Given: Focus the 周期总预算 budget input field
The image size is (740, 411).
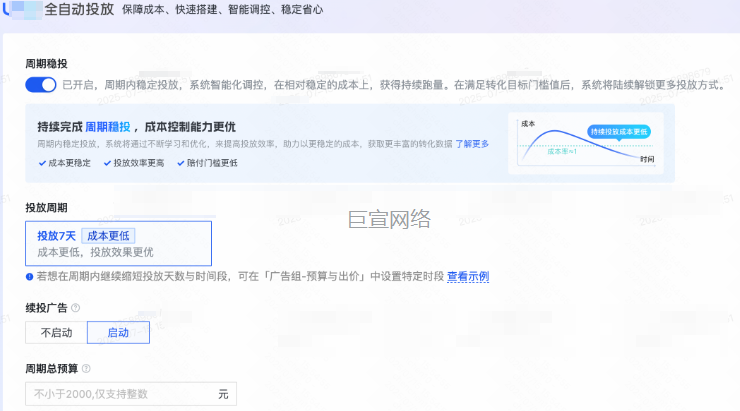Looking at the screenshot, I should point(131,394).
